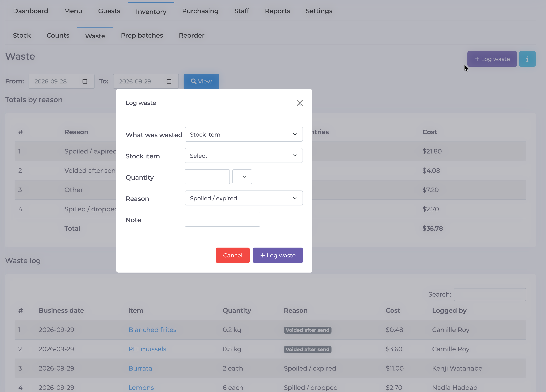Open the Blanched frites item link

point(152,330)
